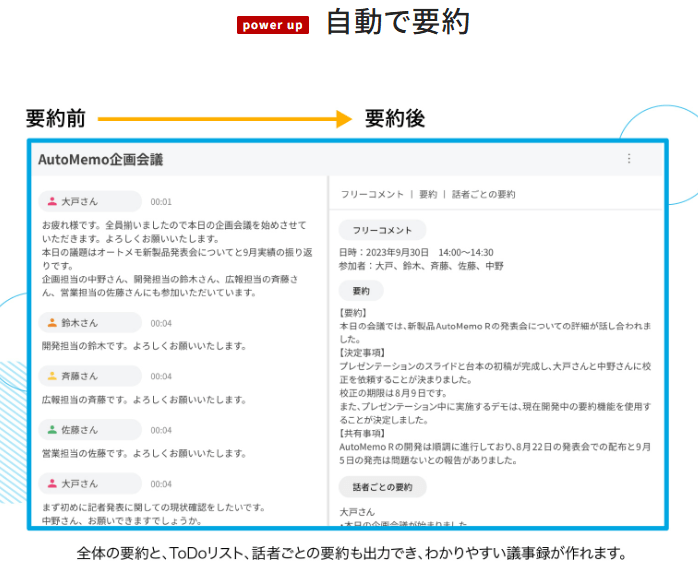This screenshot has width=698, height=580.
Task: Click the 広報担当の斉藤です transcript line
Action: 144,400
